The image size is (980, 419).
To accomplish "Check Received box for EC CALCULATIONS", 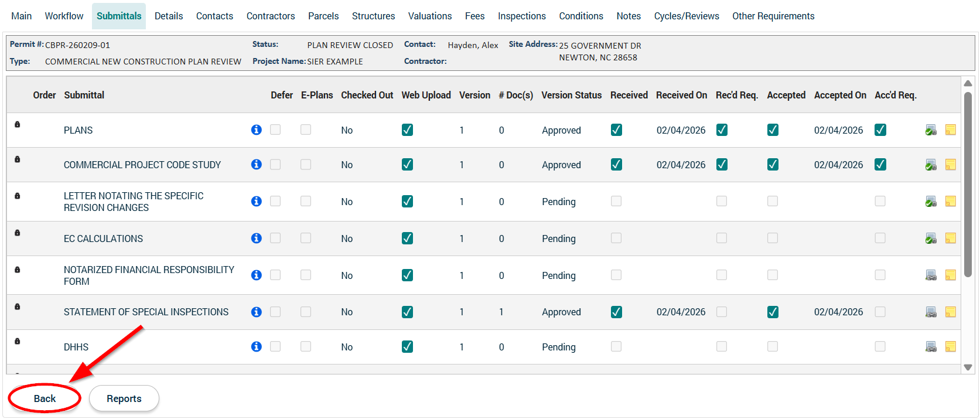I will (616, 239).
